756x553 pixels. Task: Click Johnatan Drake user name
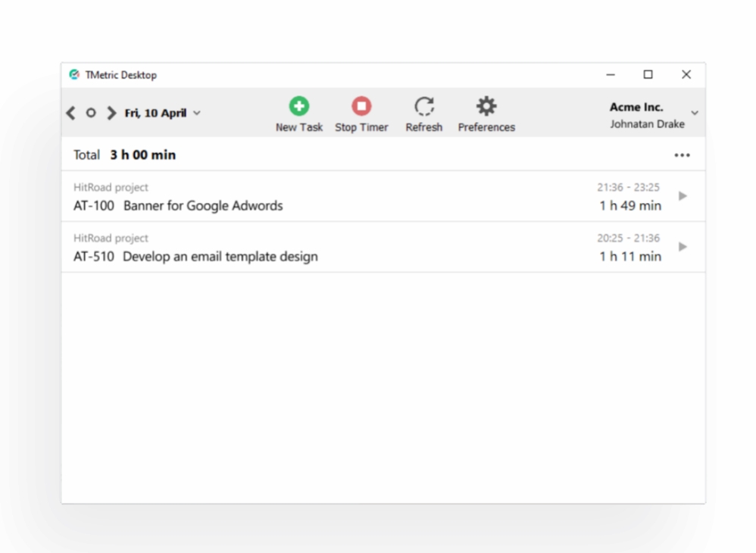tap(648, 123)
